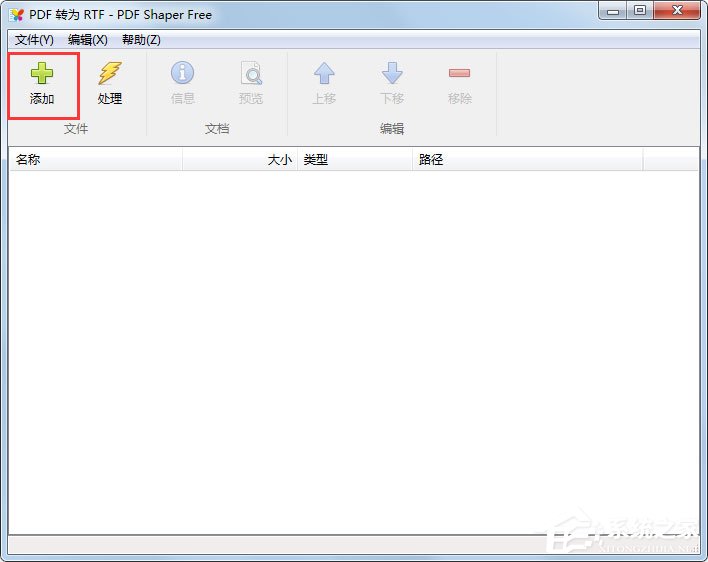Open the 帮助(Z) menu
Image resolution: width=708 pixels, height=562 pixels.
141,40
